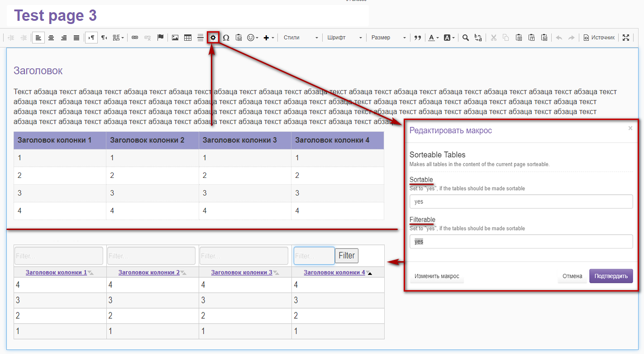Click the Заголовок heading text
644x354 pixels.
pyautogui.click(x=38, y=71)
